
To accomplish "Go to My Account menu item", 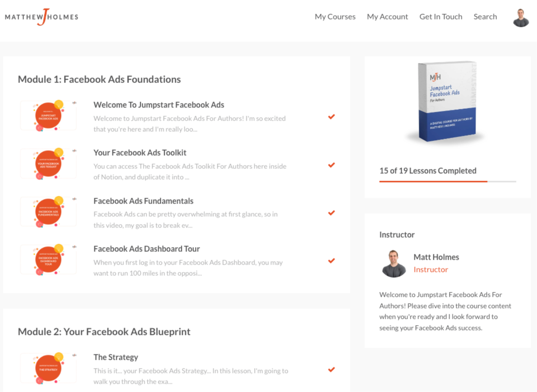I will click(x=387, y=17).
